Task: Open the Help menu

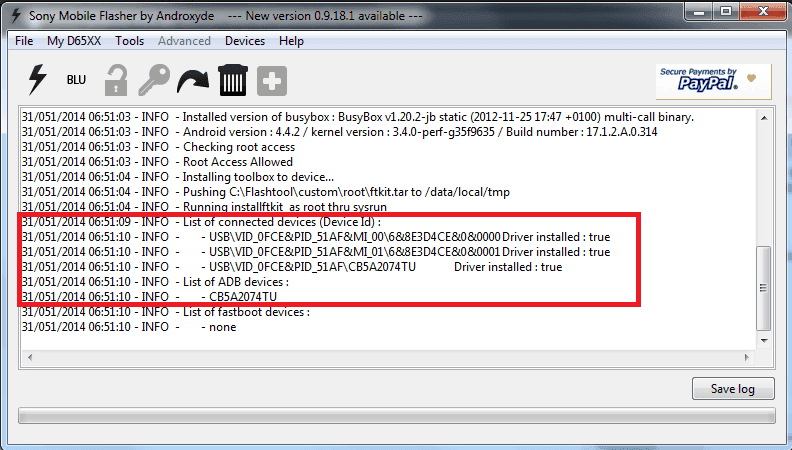Action: click(291, 41)
